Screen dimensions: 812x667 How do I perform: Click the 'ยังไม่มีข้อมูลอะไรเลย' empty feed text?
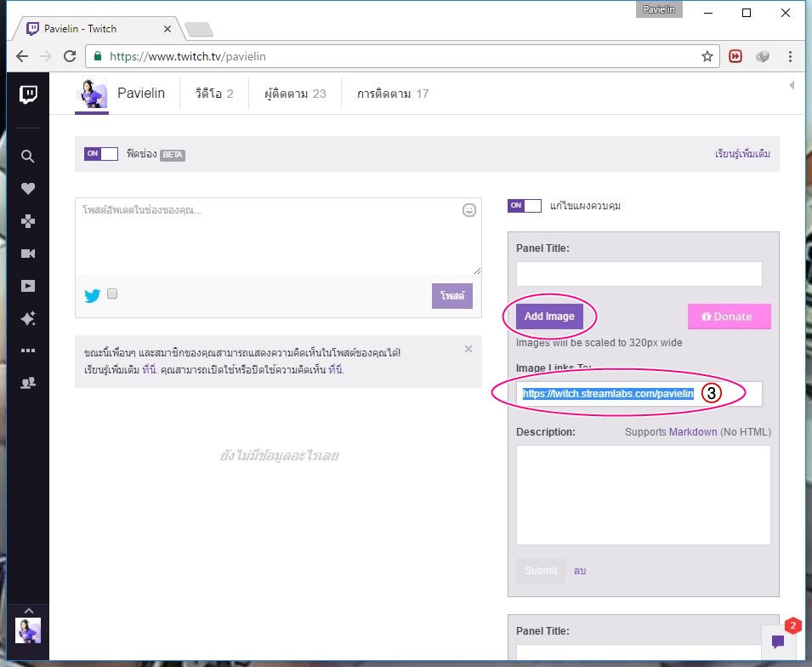[279, 455]
